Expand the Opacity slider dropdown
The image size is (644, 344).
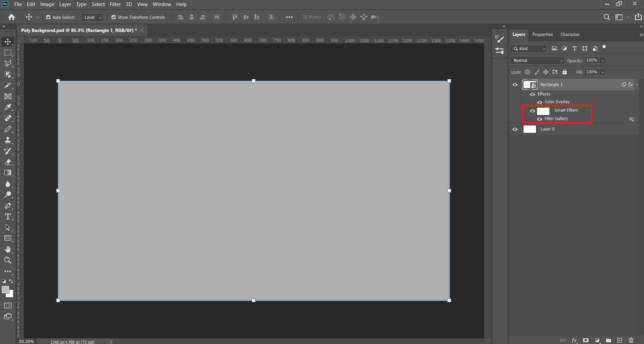[603, 61]
